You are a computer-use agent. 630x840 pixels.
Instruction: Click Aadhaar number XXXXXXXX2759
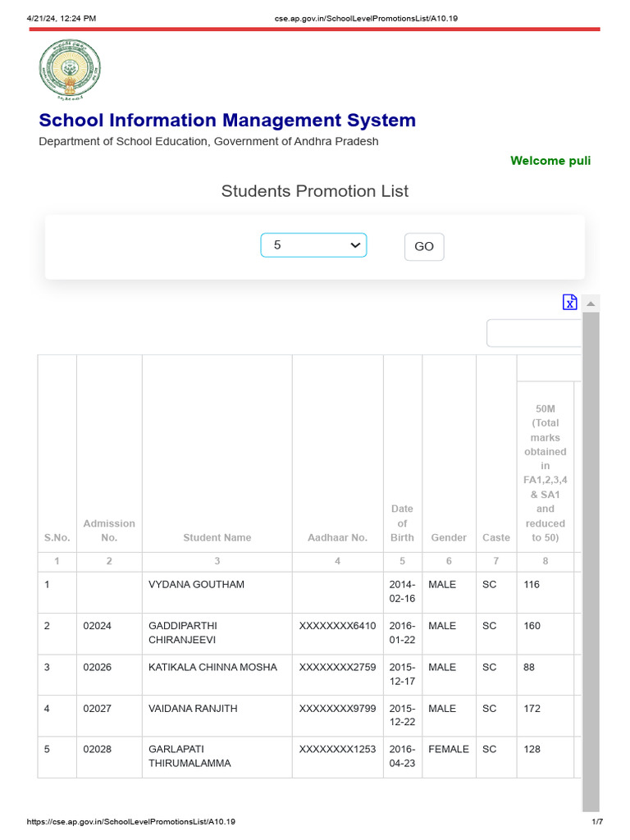click(337, 667)
